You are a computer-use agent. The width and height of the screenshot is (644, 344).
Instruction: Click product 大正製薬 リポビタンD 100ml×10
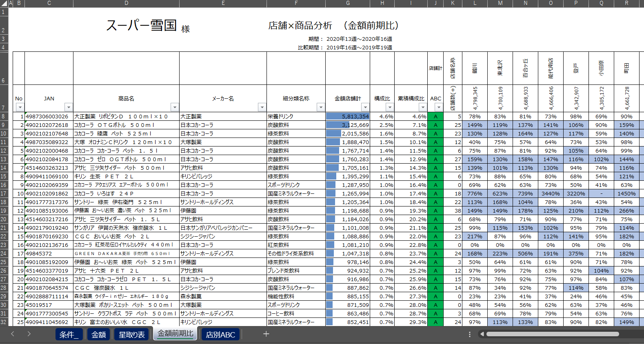126,116
